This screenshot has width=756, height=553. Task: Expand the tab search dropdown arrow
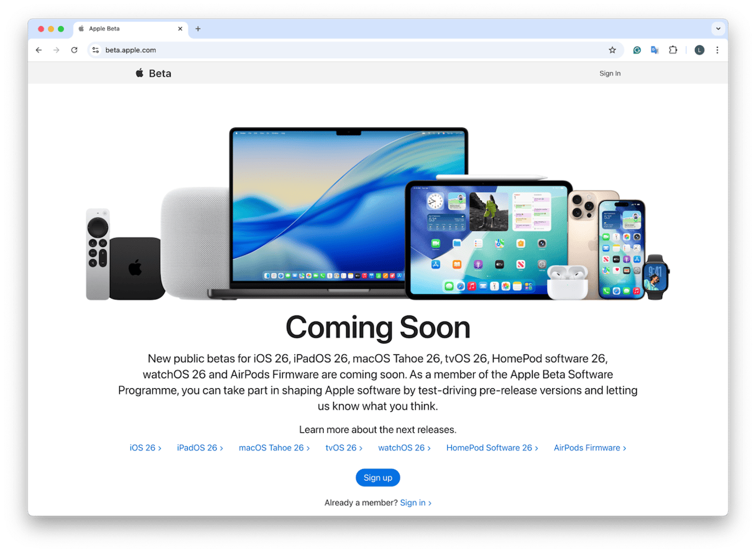718,29
